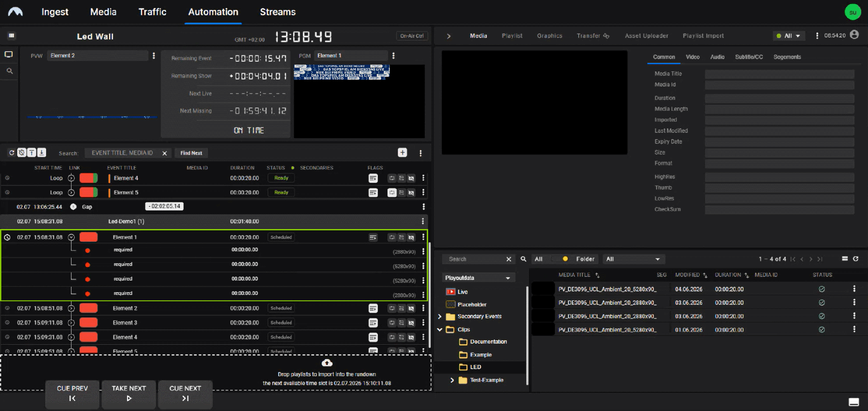Screen dimensions: 868x411
Task: Toggle hold flag on Loop Element 5 row
Action: pyautogui.click(x=401, y=193)
